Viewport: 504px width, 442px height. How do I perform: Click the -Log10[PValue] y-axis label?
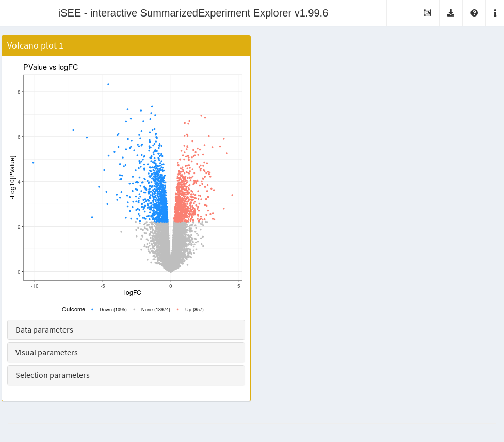(13, 177)
